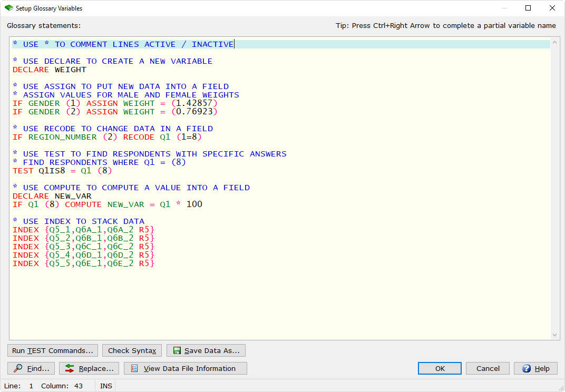Image resolution: width=565 pixels, height=392 pixels.
Task: Click the comment 'FIND RESPONDENTS WHERE Q1 = (8)'
Action: click(99, 162)
